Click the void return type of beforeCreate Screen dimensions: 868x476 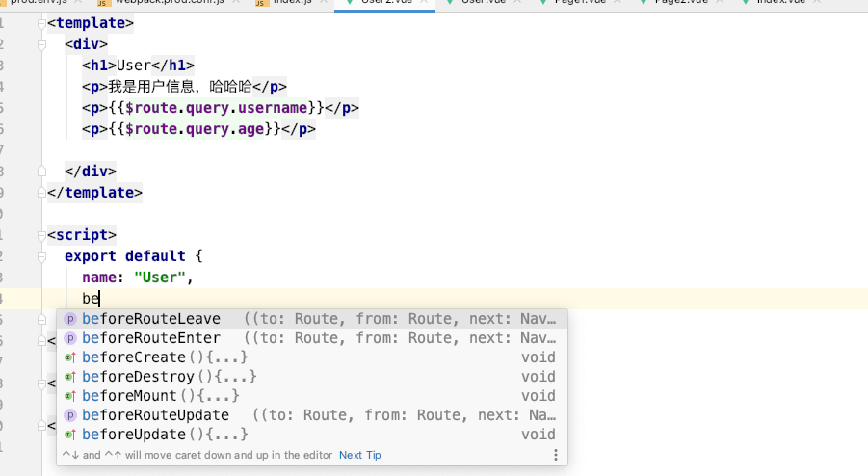tap(539, 357)
